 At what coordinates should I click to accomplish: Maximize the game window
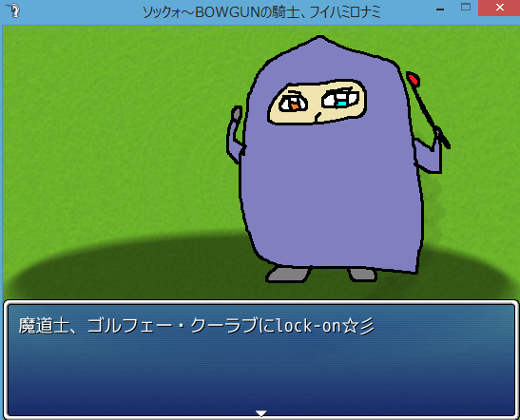tap(466, 8)
